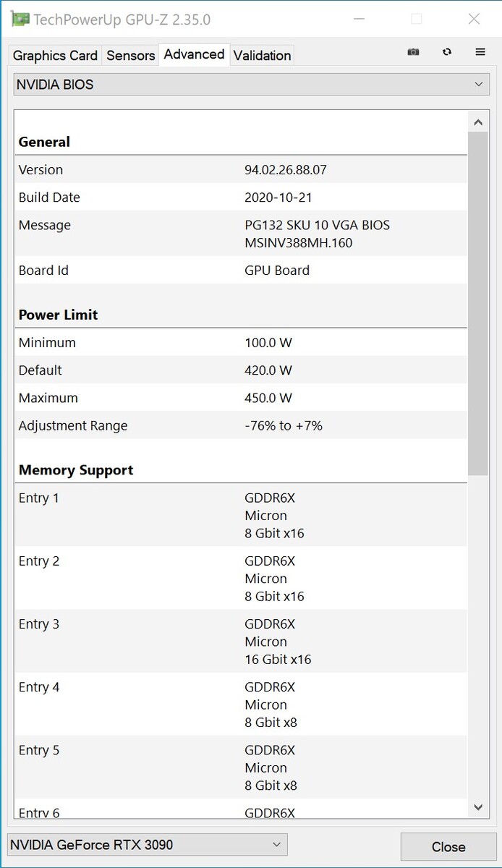Viewport: 502px width, 868px height.
Task: Maximize the GPU-Z window
Action: (416, 20)
